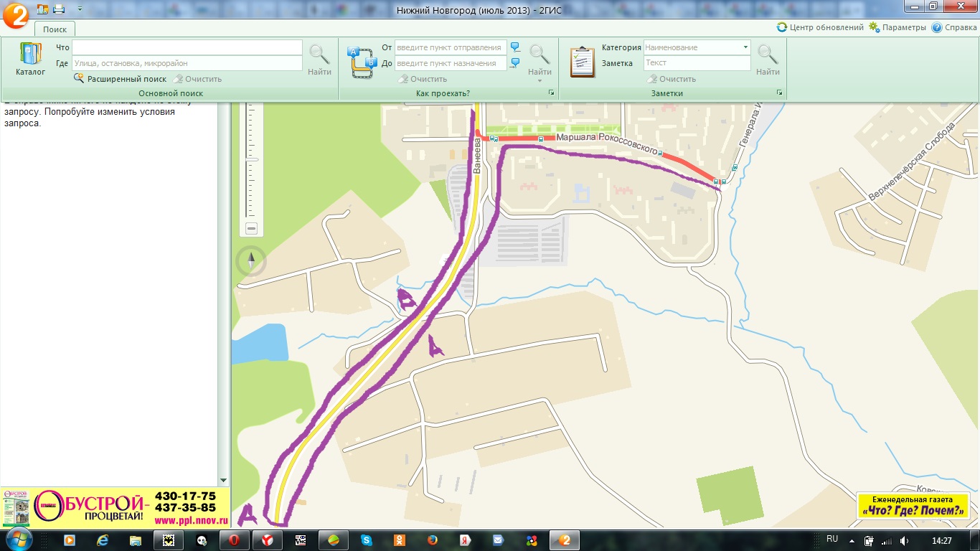This screenshot has width=980, height=551.
Task: Open Windows Explorer folder on taskbar
Action: (136, 540)
